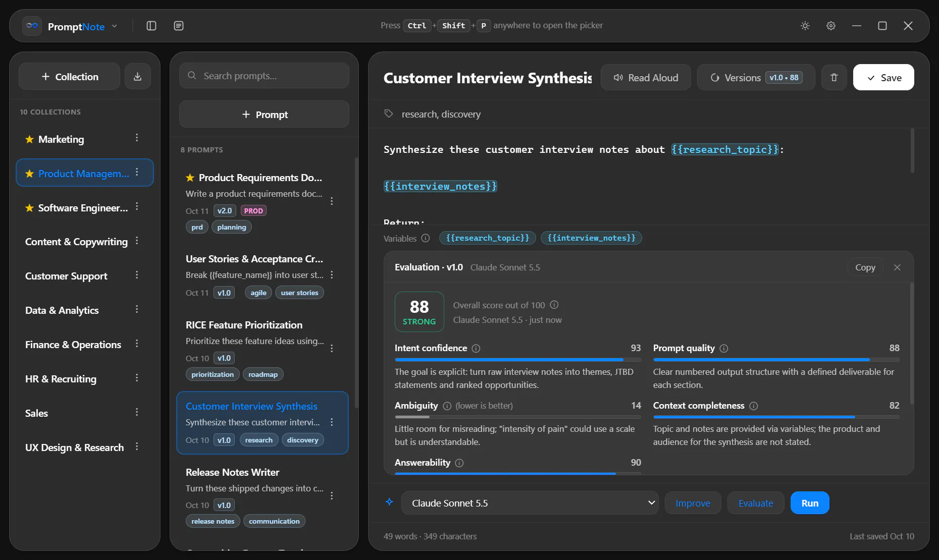Add a new Collection
This screenshot has height=560, width=939.
tap(70, 77)
